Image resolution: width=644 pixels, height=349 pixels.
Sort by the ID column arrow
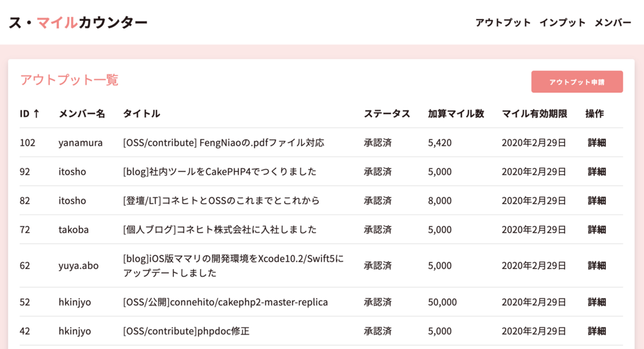[x=36, y=114]
